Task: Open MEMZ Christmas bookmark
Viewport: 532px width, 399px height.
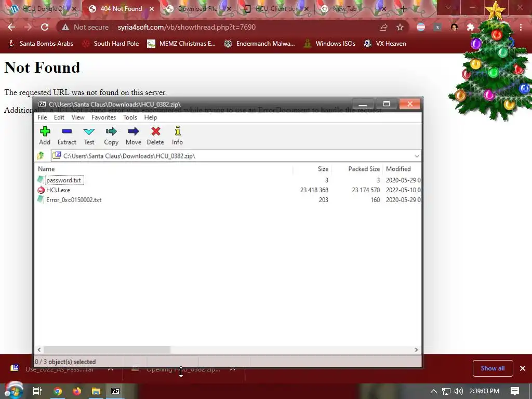Action: tap(181, 44)
